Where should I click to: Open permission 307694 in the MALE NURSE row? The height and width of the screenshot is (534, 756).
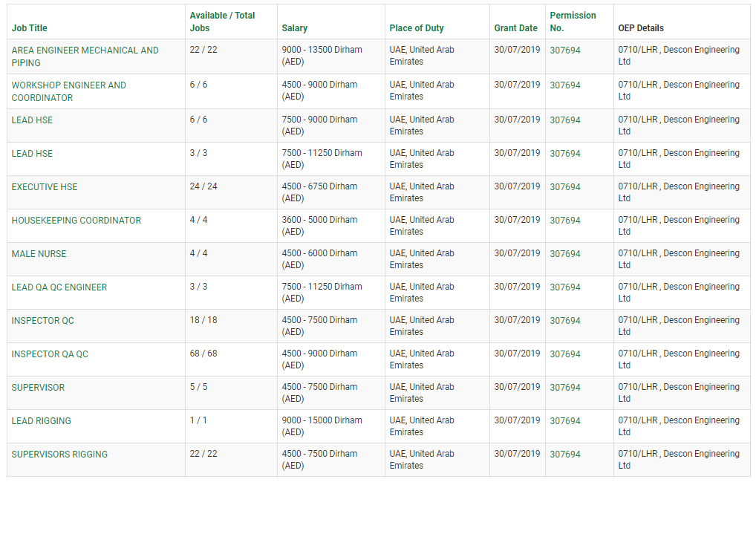pos(565,254)
